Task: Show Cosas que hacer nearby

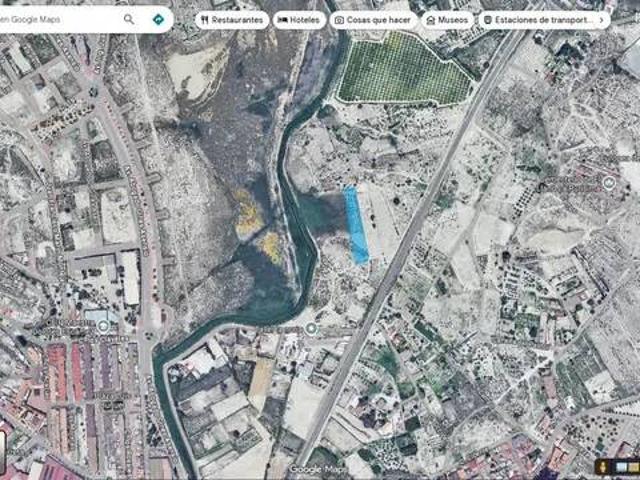Action: 373,20
